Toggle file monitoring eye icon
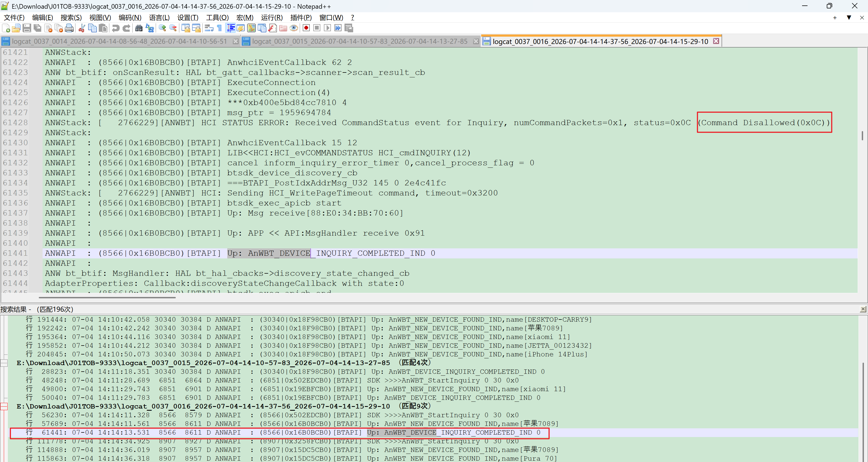Viewport: 868px width, 462px height. tap(294, 28)
